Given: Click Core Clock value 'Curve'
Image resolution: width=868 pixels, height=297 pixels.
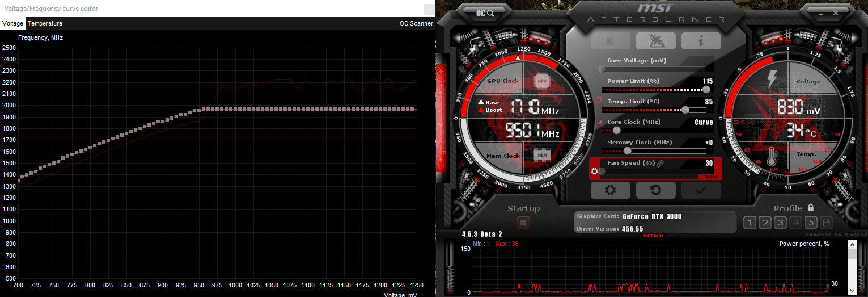Looking at the screenshot, I should 704,122.
